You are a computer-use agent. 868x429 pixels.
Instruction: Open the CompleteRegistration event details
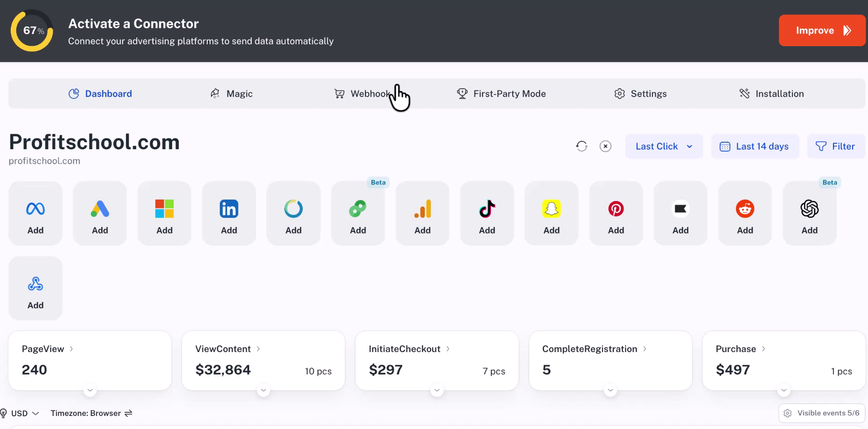coord(595,349)
